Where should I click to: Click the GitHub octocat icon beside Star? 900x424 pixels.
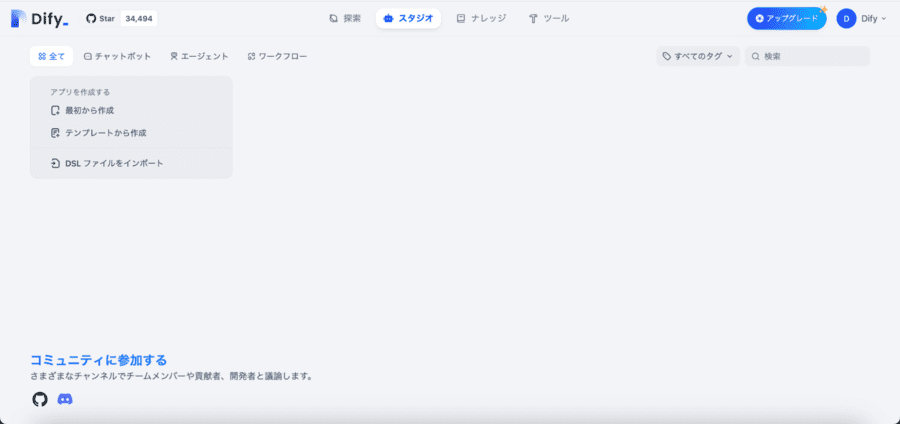coord(91,18)
